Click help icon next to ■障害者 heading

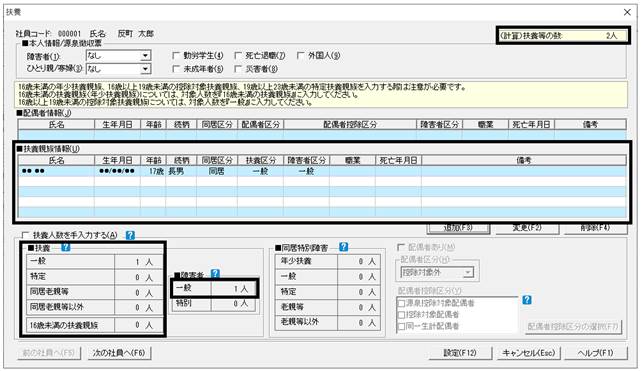[x=215, y=274]
